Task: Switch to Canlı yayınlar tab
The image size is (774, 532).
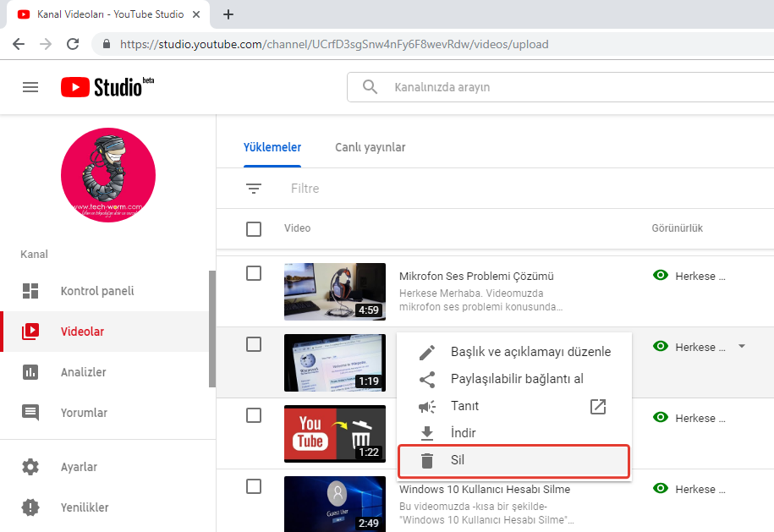Action: [x=370, y=147]
